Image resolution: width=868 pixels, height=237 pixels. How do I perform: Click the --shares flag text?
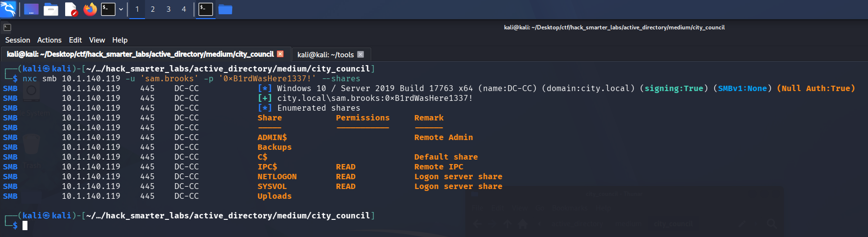(x=341, y=78)
